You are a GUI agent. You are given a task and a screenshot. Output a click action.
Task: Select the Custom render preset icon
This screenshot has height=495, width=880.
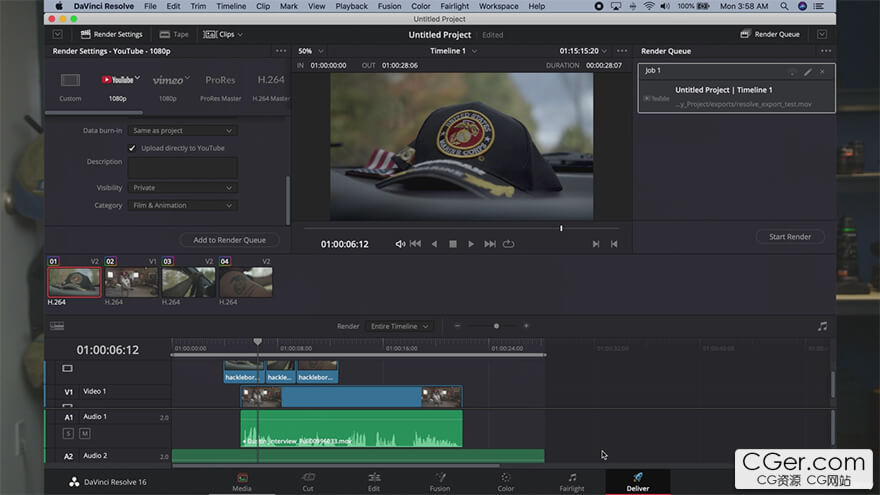tap(70, 80)
